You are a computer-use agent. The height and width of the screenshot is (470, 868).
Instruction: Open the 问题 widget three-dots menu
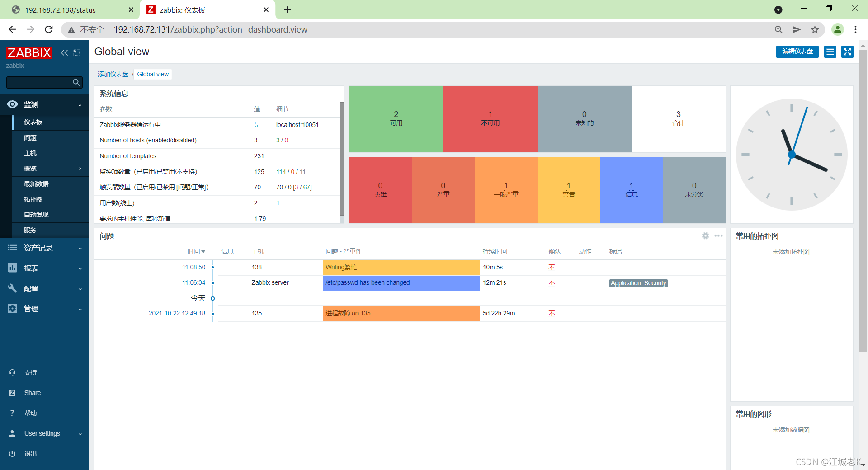pos(718,236)
